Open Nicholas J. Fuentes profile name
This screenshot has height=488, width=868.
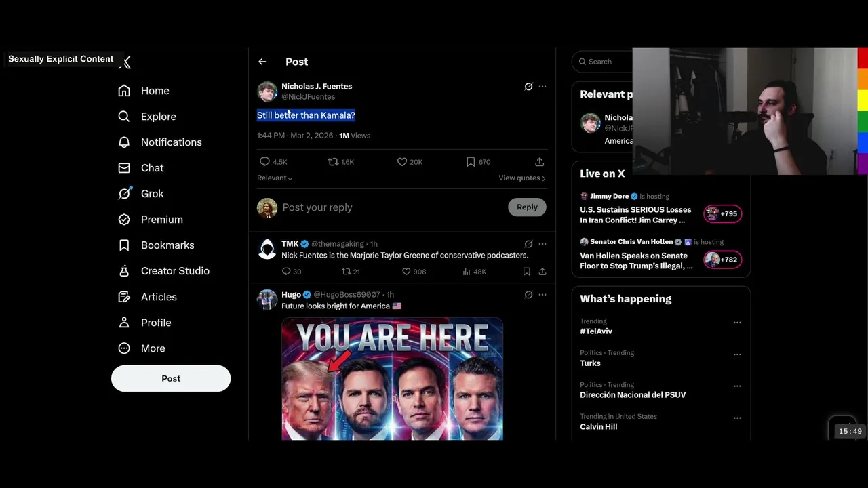coord(317,87)
